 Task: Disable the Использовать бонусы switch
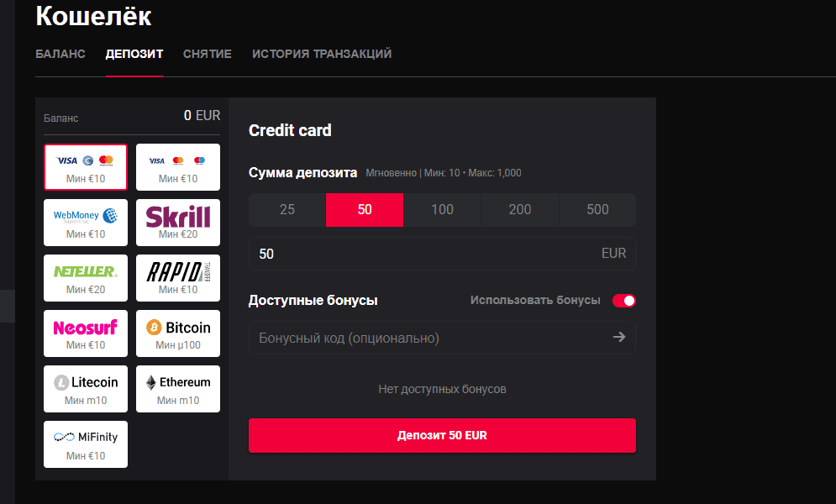click(623, 299)
